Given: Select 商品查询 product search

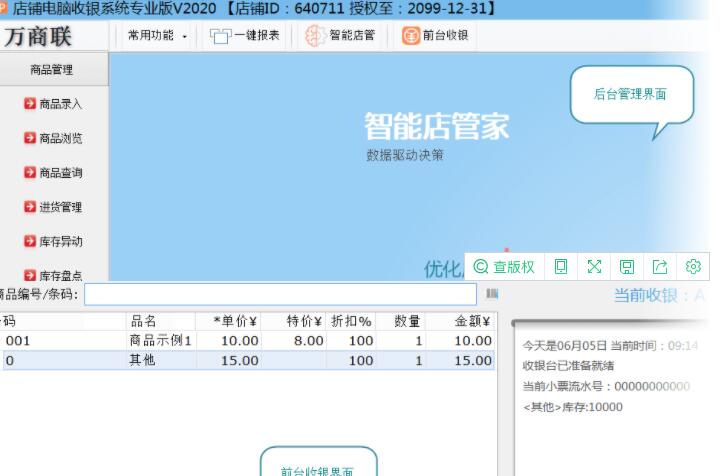Looking at the screenshot, I should click(53, 173).
